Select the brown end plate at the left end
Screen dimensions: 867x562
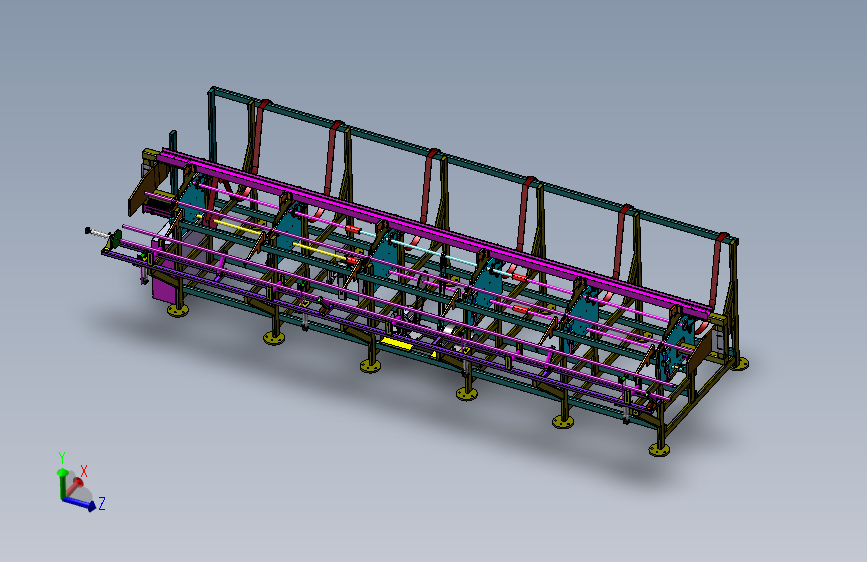click(x=147, y=188)
